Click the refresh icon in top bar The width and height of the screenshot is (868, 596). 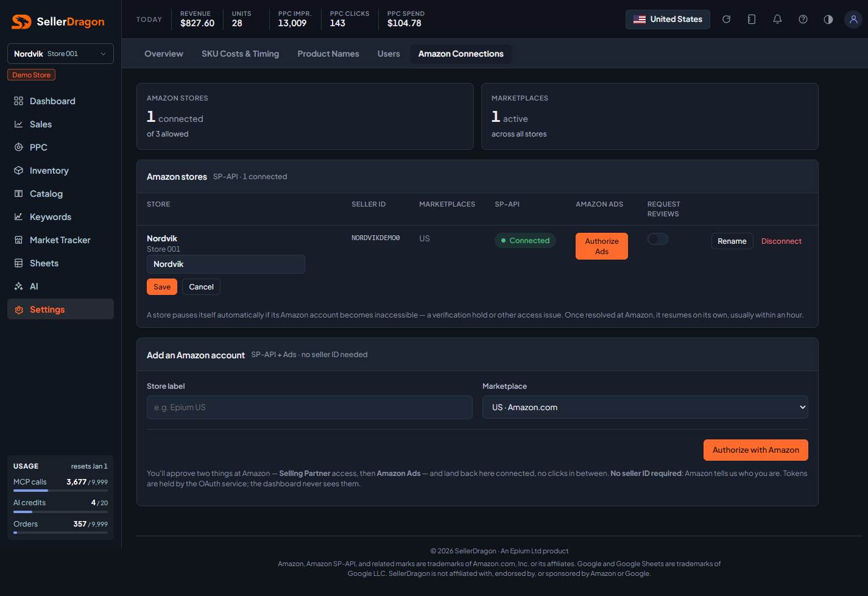726,20
